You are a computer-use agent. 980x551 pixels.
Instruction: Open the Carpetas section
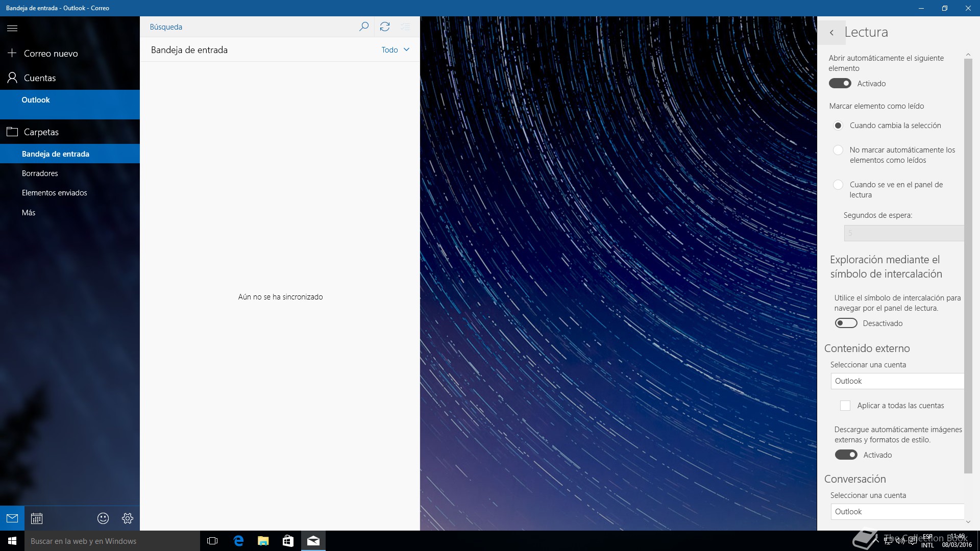70,132
